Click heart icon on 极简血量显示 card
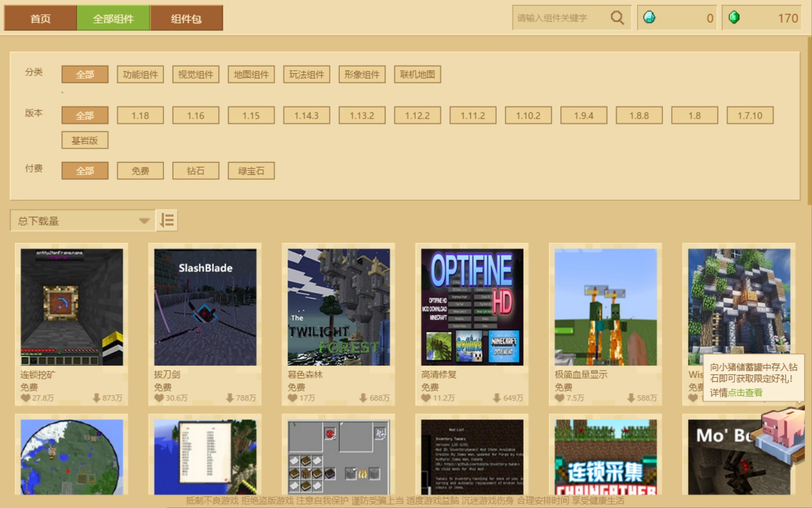This screenshot has width=812, height=508. point(559,398)
